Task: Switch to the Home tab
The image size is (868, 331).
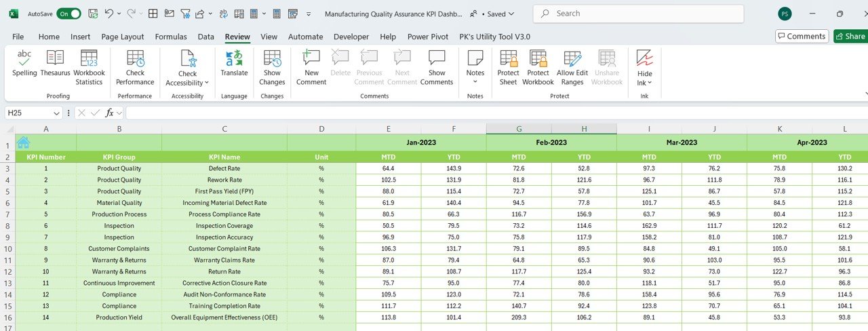Action: pos(49,37)
